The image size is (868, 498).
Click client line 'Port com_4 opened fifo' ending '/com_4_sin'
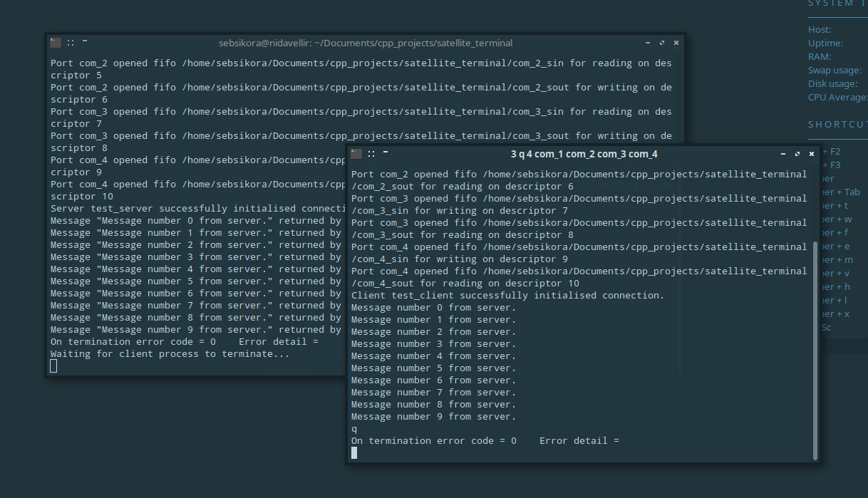[x=579, y=252]
